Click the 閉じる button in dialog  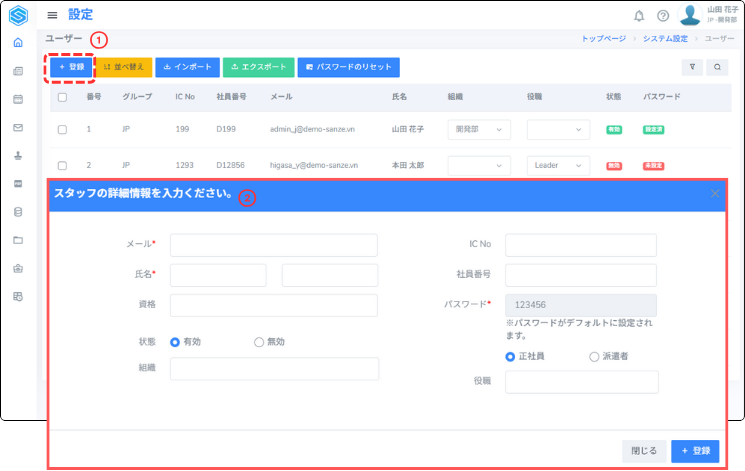point(643,451)
